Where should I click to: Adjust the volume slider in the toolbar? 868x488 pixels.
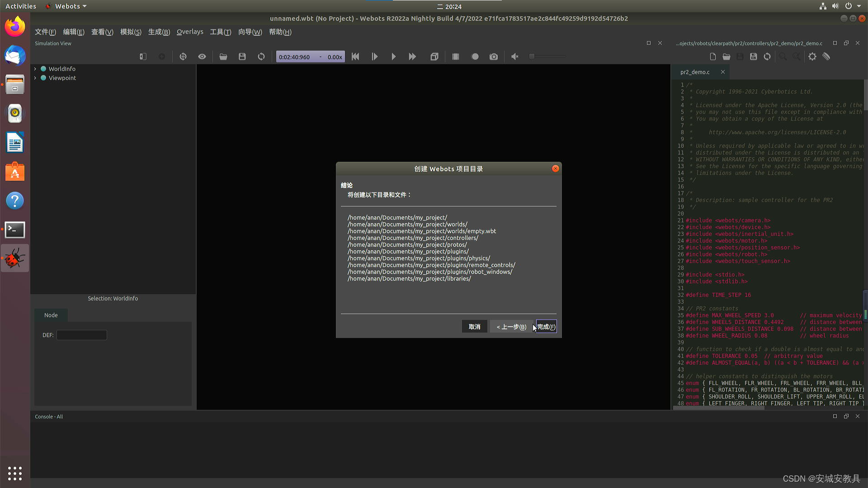(548, 56)
